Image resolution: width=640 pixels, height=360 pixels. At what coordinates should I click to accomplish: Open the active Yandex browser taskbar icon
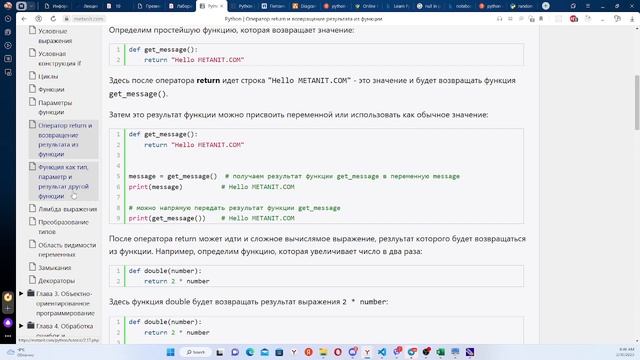pyautogui.click(x=367, y=352)
